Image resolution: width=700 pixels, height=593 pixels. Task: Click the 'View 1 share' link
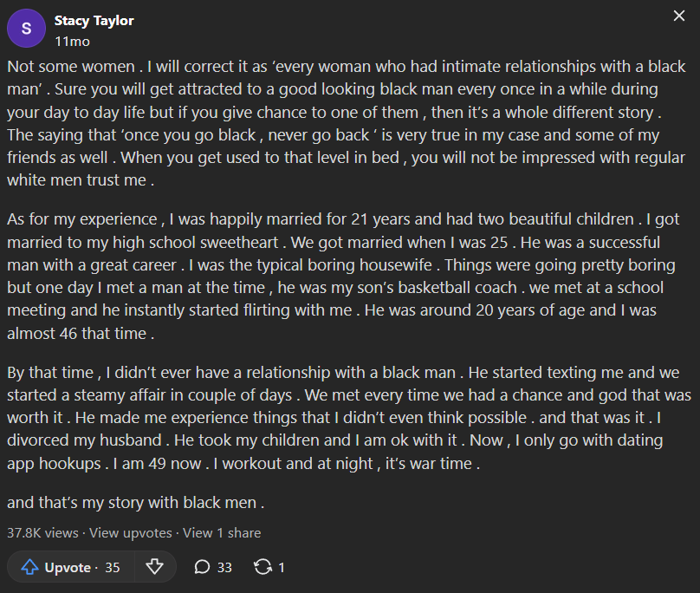point(222,532)
